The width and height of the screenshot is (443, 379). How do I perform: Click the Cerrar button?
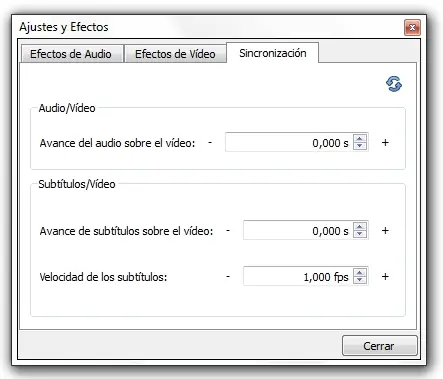[x=379, y=346]
